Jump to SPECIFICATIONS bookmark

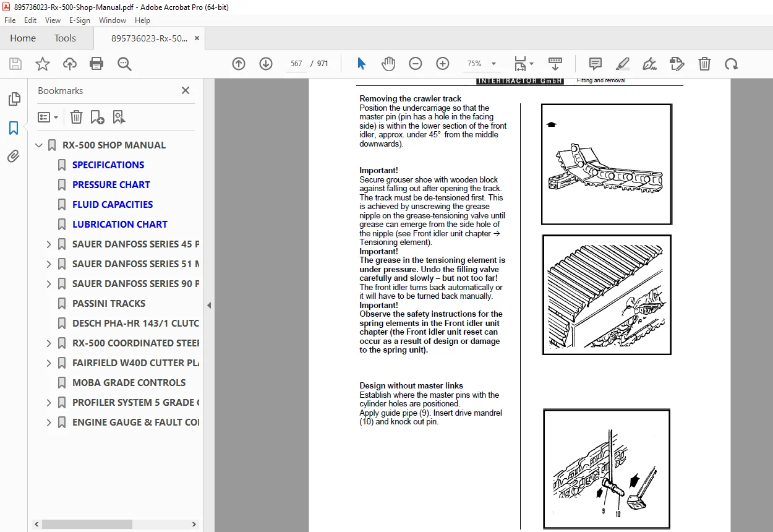(108, 165)
